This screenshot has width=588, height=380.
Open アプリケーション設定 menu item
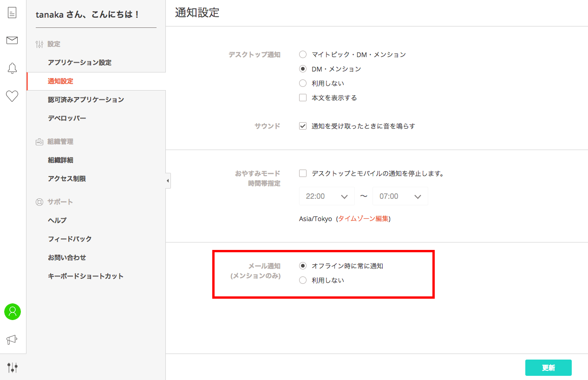[79, 63]
